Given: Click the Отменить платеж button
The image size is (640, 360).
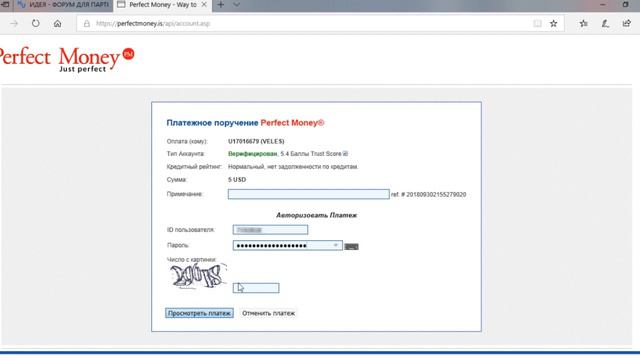Looking at the screenshot, I should (268, 313).
